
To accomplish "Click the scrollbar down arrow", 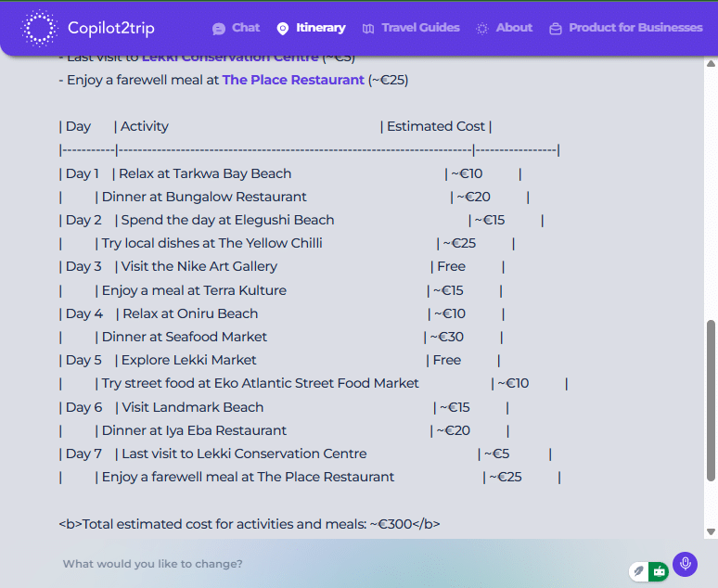I will (x=711, y=531).
